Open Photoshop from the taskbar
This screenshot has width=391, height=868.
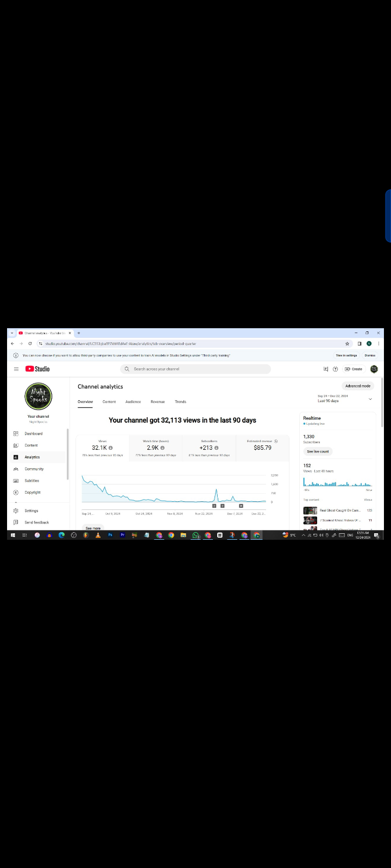(110, 535)
